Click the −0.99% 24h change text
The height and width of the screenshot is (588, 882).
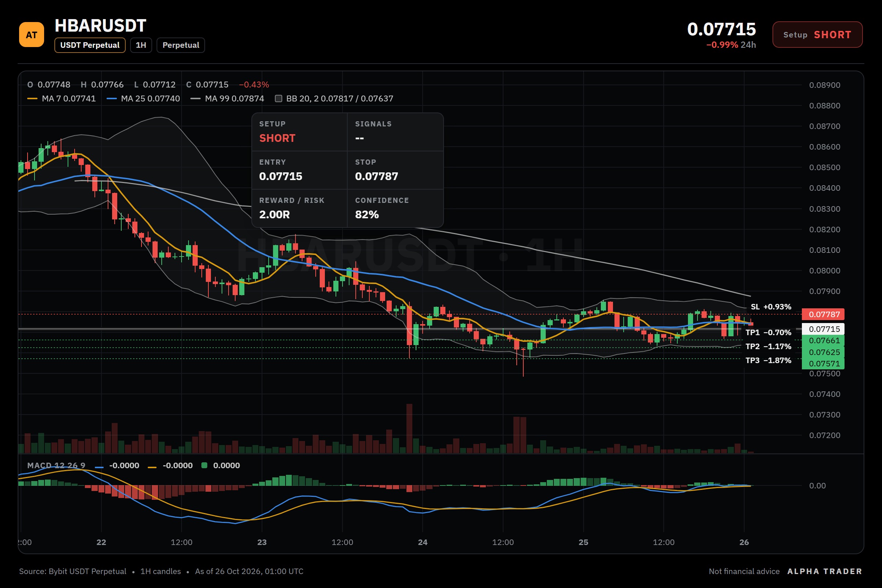[731, 44]
